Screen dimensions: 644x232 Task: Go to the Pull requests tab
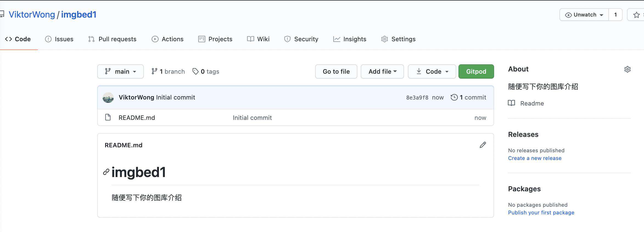pyautogui.click(x=112, y=39)
